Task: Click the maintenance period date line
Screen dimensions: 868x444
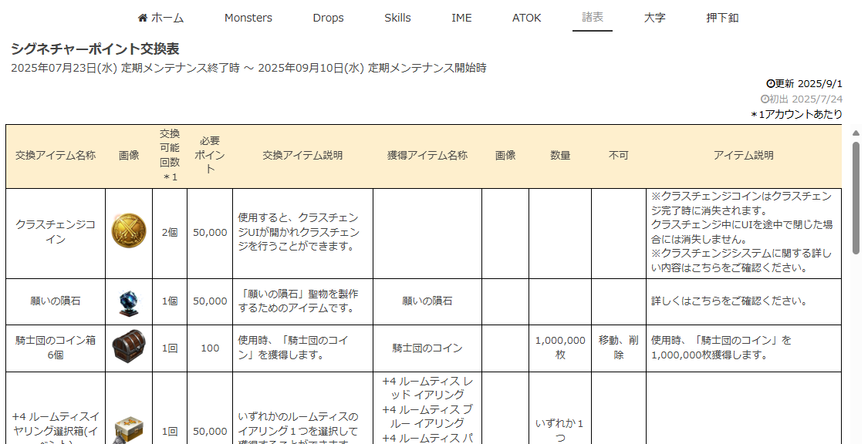Action: pyautogui.click(x=248, y=68)
